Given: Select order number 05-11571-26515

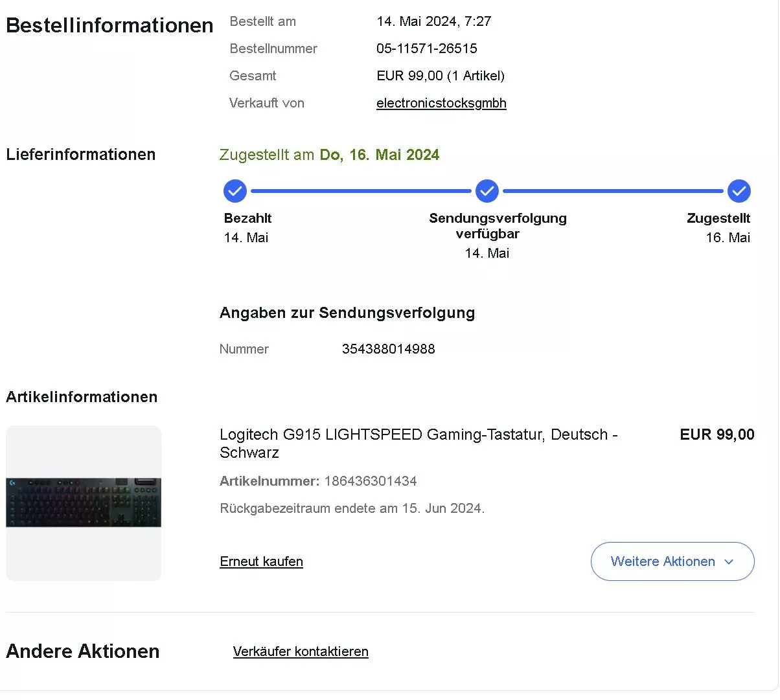Looking at the screenshot, I should [x=427, y=49].
